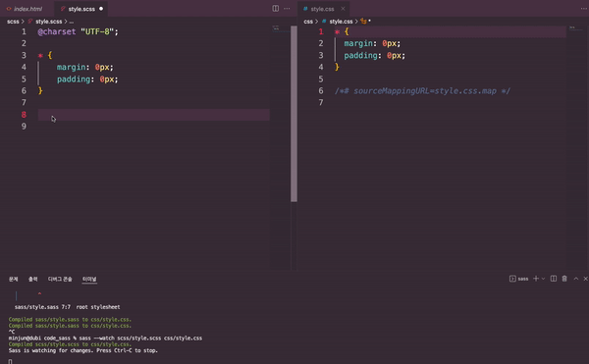Click the sourceMappingURL comment in style.css
This screenshot has height=364, width=589.
click(422, 91)
